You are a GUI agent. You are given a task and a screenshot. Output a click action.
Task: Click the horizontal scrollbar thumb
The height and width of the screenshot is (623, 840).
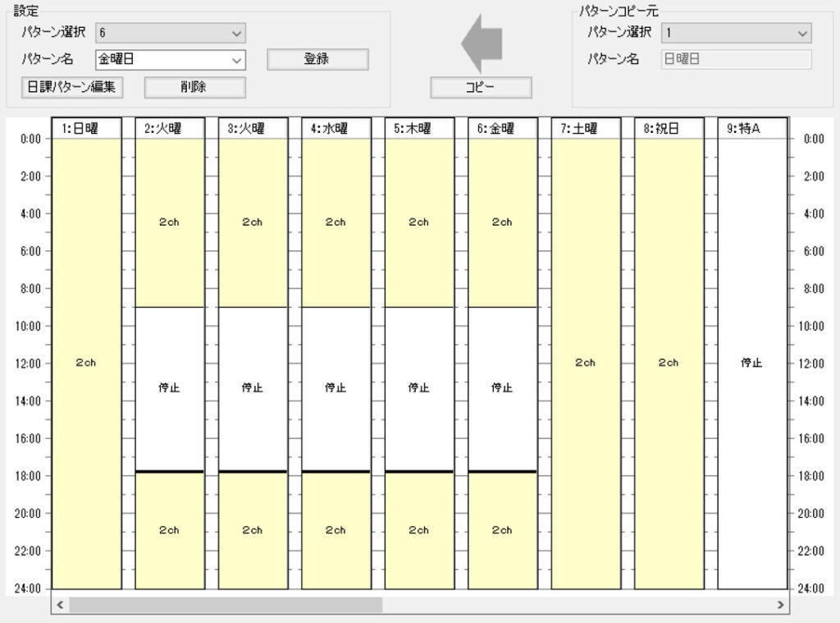(226, 605)
